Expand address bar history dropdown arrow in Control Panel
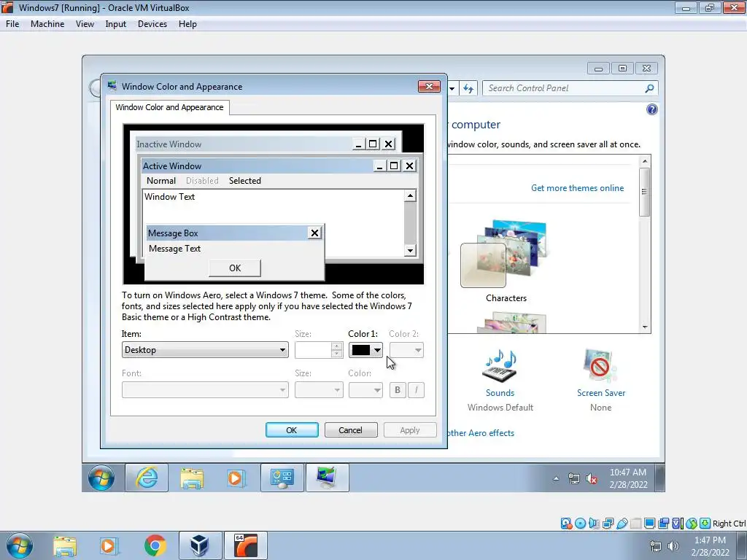This screenshot has width=747, height=560. point(452,88)
